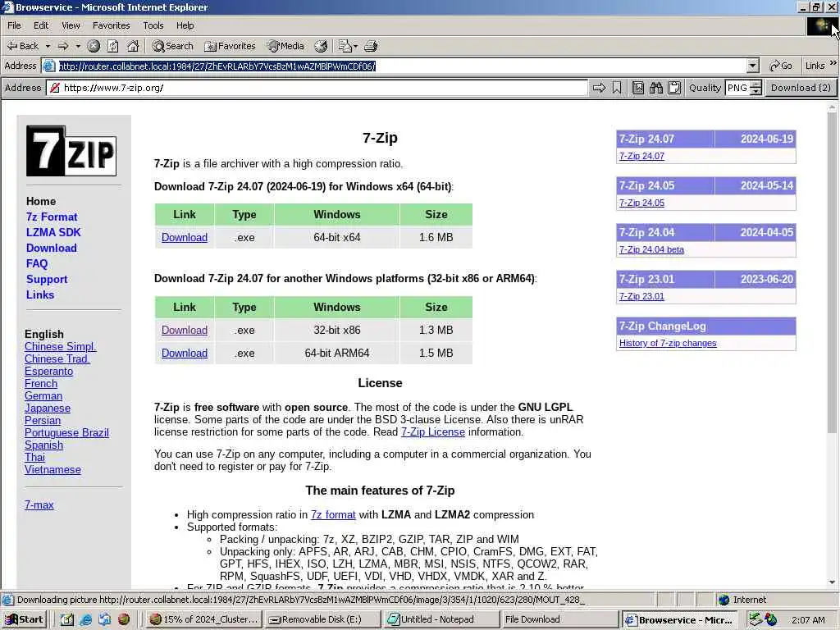Click the Browservice bookmark ribbon icon
The height and width of the screenshot is (630, 840).
[617, 87]
